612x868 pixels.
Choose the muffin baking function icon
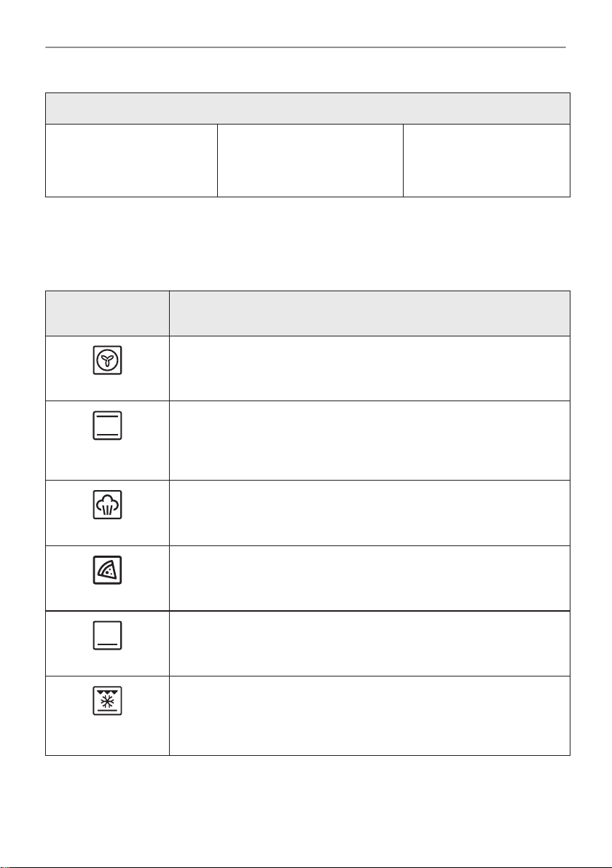(x=107, y=505)
